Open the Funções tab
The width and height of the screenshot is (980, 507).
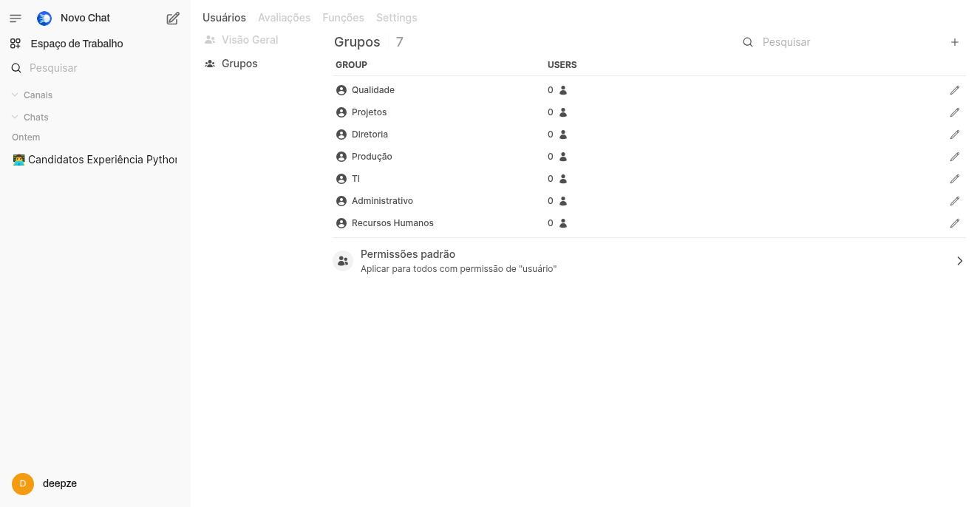tap(343, 18)
